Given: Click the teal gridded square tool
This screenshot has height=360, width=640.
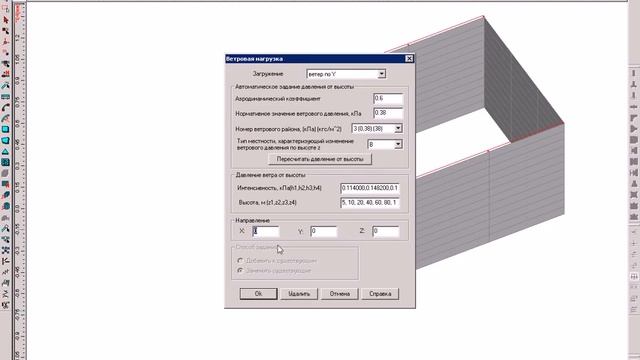Looking at the screenshot, I should [x=5, y=162].
